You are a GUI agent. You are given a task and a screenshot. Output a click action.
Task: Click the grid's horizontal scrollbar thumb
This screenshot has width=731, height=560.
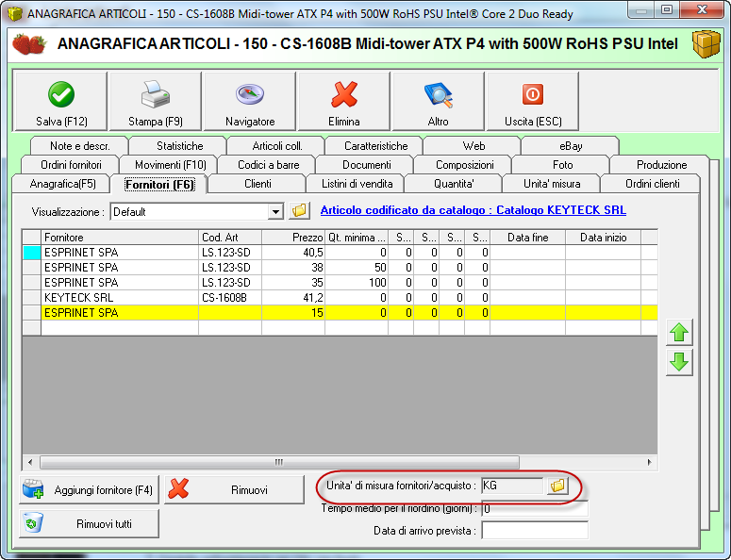coord(279,462)
